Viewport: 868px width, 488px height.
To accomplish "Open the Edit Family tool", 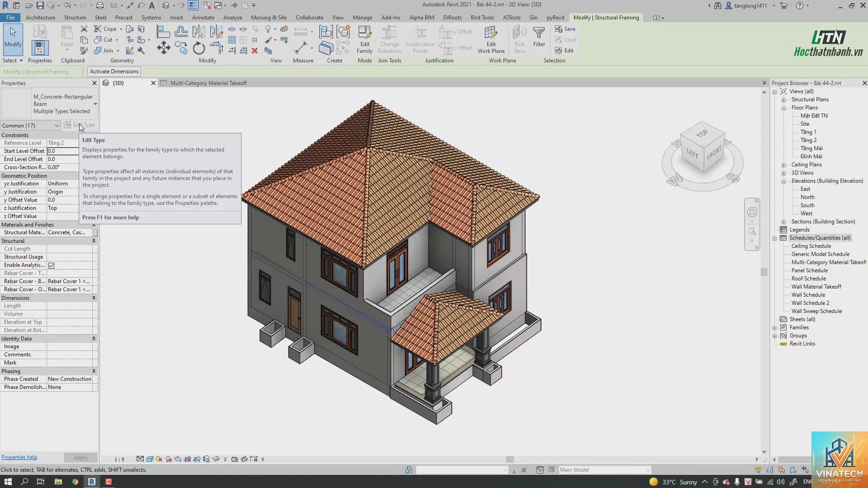I will point(365,40).
